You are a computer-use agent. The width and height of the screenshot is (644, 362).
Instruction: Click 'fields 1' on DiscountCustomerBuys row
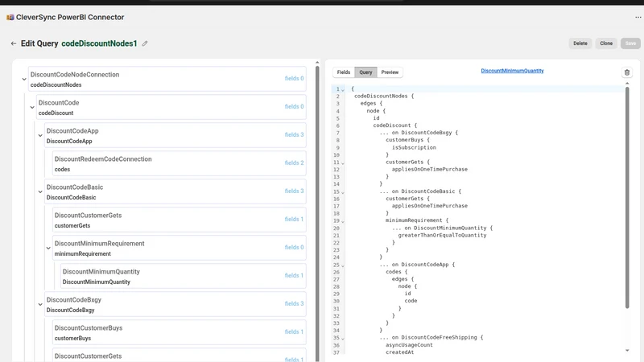(x=294, y=331)
